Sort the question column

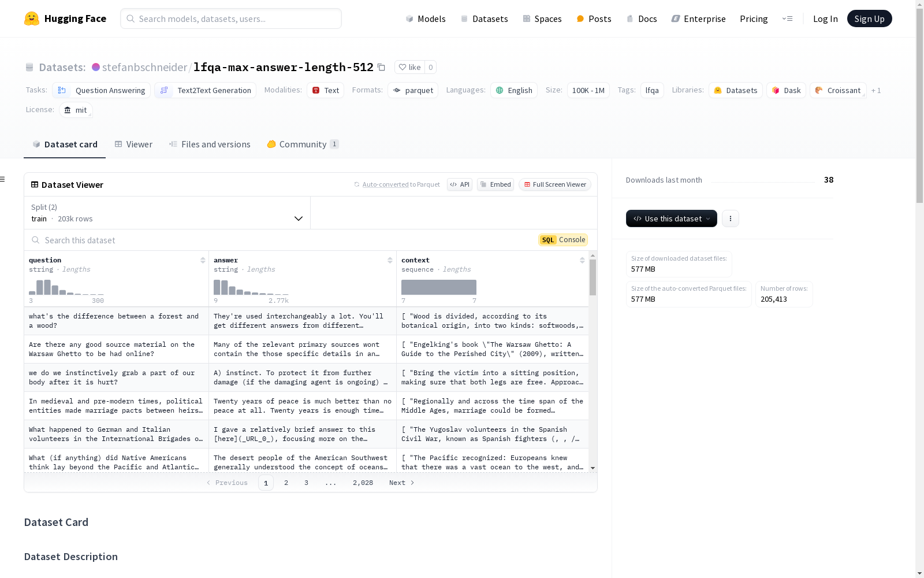(203, 260)
